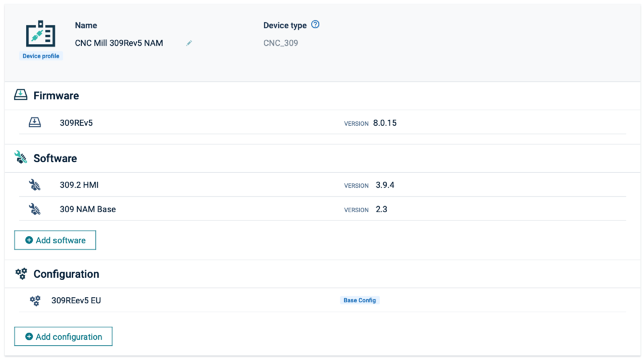Click the Software section wrench icon
644x361 pixels.
(20, 158)
